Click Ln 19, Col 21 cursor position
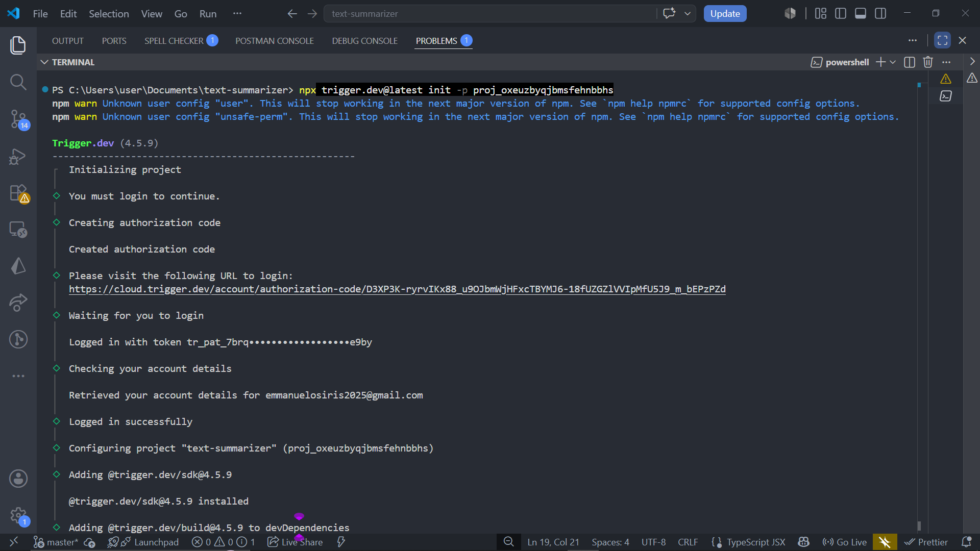Viewport: 980px width, 551px height. [x=553, y=542]
